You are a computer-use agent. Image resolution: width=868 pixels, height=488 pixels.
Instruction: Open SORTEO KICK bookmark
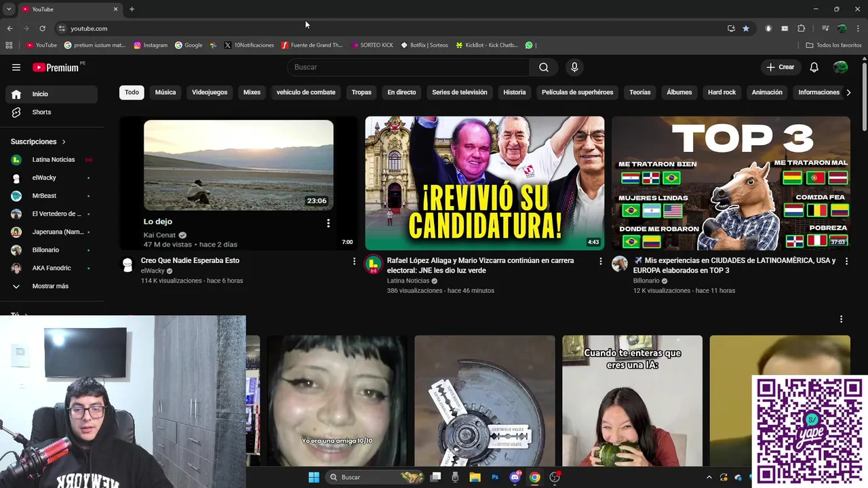[x=372, y=45]
